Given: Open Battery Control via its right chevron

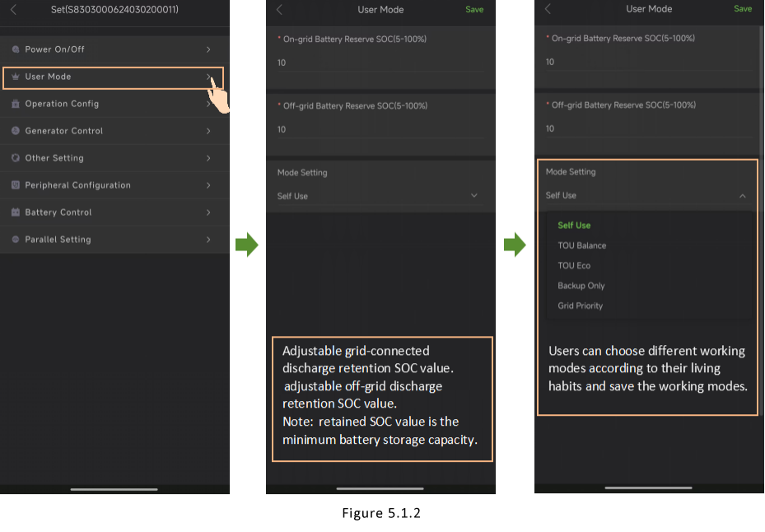Looking at the screenshot, I should 208,212.
